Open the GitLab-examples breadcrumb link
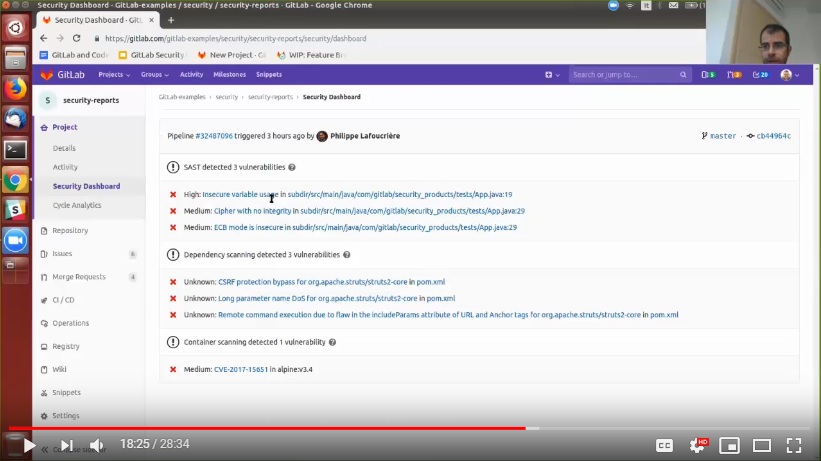The width and height of the screenshot is (821, 461). [182, 97]
